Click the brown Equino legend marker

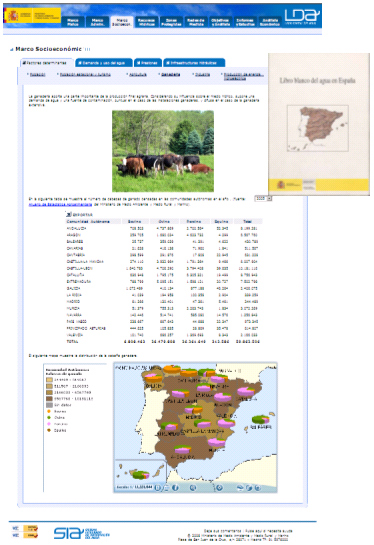(49, 430)
